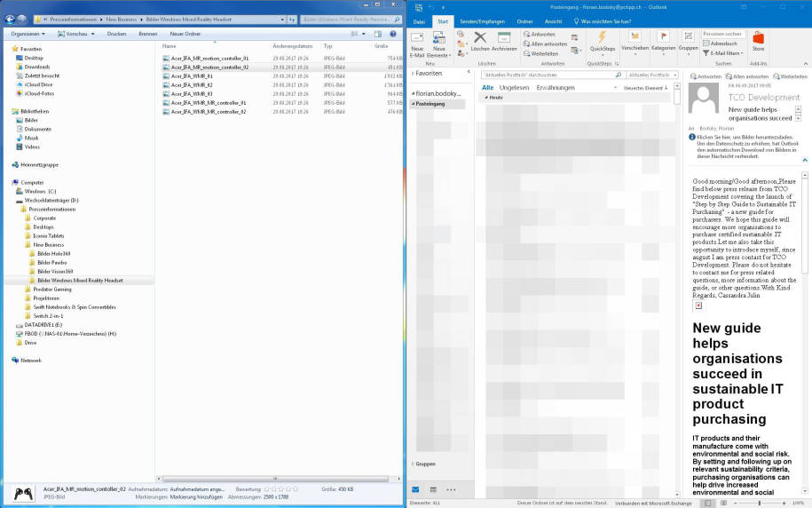The height and width of the screenshot is (508, 812).
Task: Delete message with the Löschen icon
Action: pos(480,42)
